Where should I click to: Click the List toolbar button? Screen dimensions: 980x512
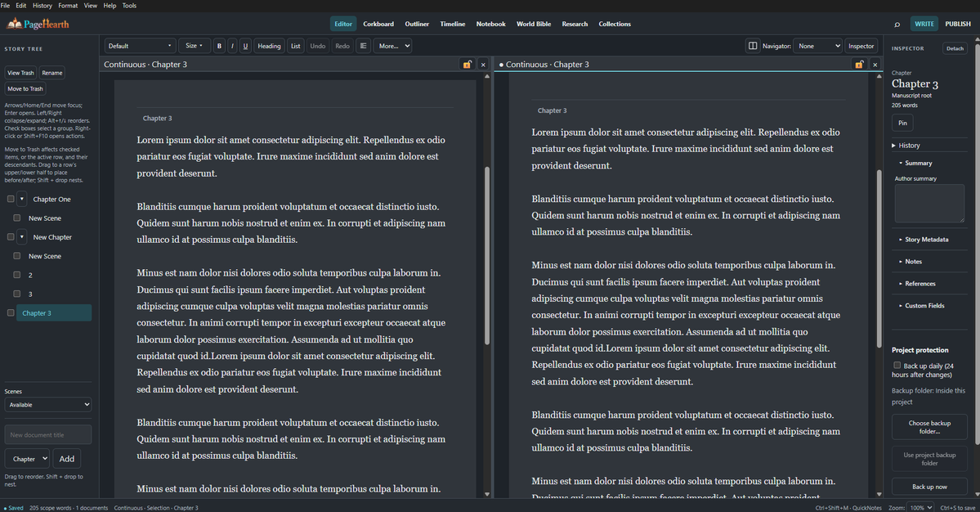(x=296, y=46)
